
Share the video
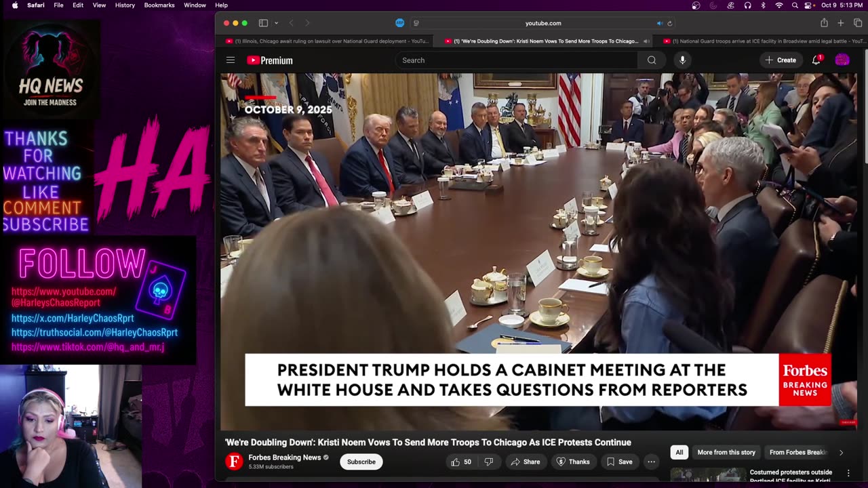(526, 462)
